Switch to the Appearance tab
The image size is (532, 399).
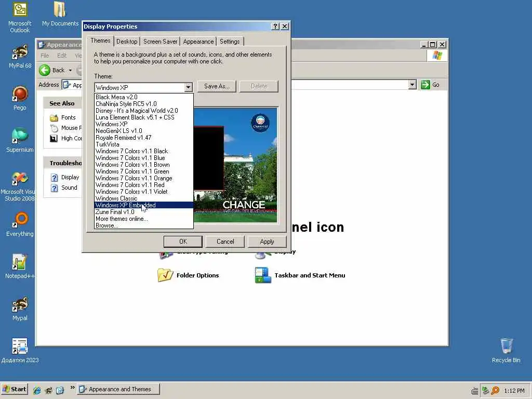tap(198, 42)
